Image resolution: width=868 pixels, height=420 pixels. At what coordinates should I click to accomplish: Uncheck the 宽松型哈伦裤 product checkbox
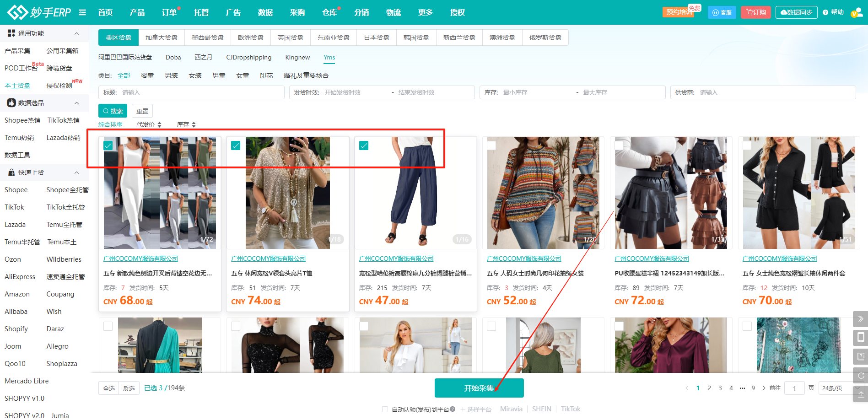tap(364, 145)
